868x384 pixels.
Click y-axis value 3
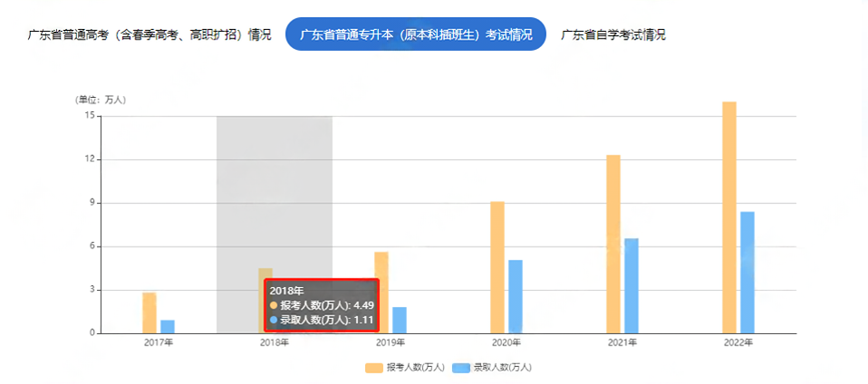coord(93,290)
